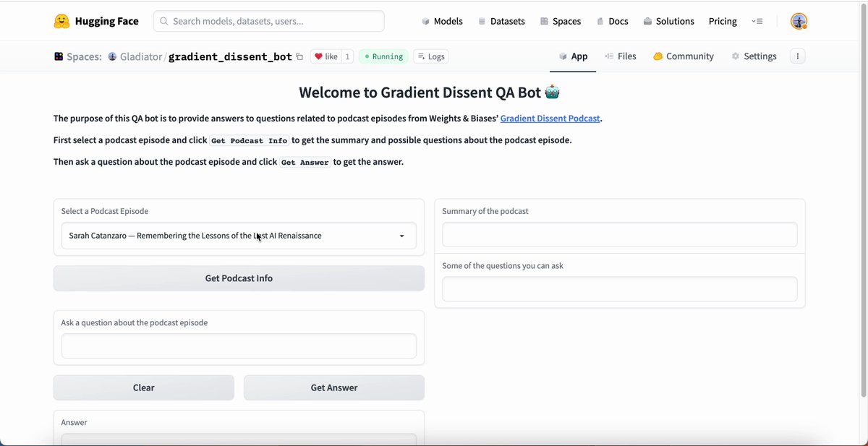The image size is (868, 446).
Task: Click the Get Answer button
Action: click(334, 387)
